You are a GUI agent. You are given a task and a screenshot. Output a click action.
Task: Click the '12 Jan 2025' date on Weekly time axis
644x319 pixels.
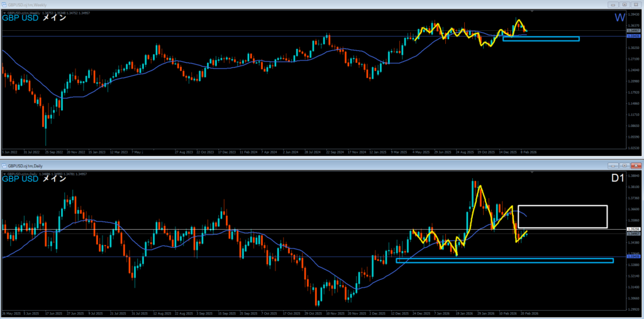pyautogui.click(x=379, y=152)
